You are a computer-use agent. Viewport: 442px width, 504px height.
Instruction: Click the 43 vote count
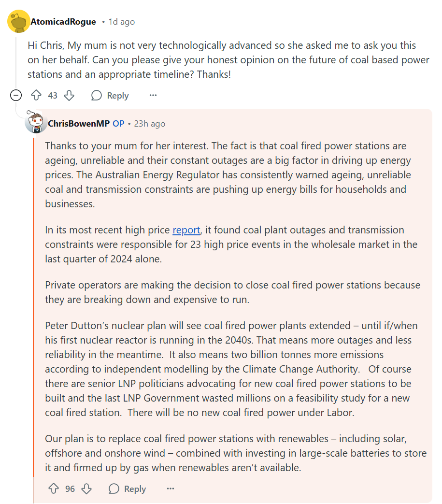click(x=53, y=96)
